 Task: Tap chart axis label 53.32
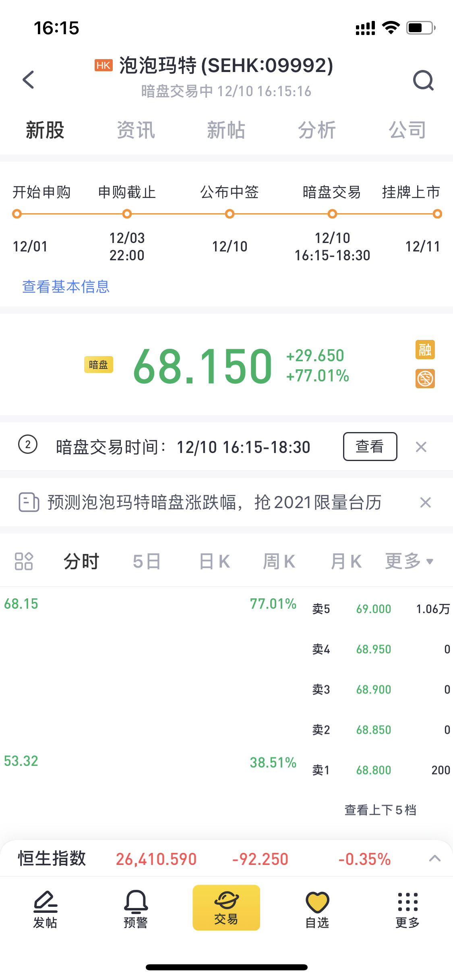click(x=21, y=761)
